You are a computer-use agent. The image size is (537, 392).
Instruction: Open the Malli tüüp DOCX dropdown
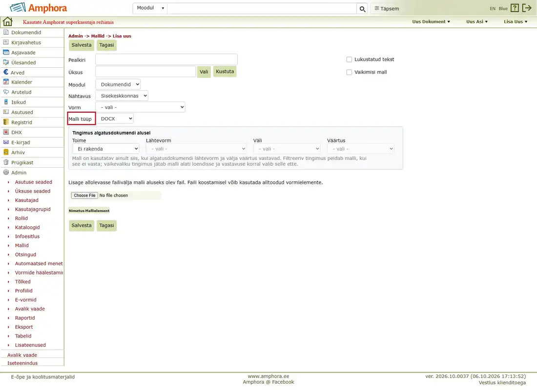(114, 118)
